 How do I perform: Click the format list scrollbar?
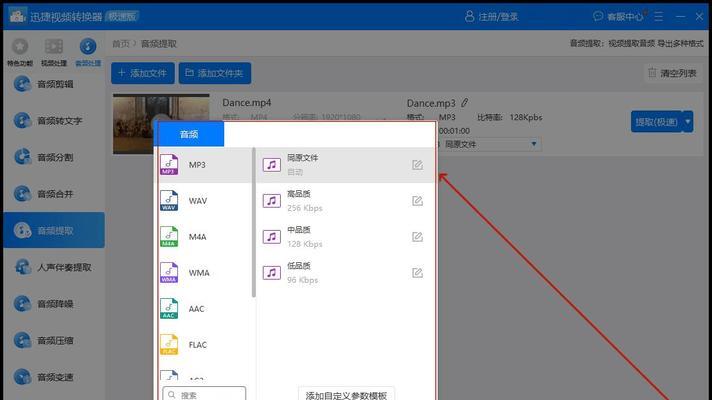254,222
